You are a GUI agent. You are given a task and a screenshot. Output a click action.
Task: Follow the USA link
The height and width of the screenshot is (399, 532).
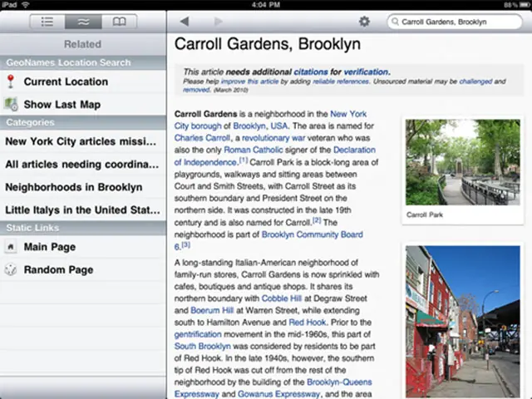tap(279, 126)
